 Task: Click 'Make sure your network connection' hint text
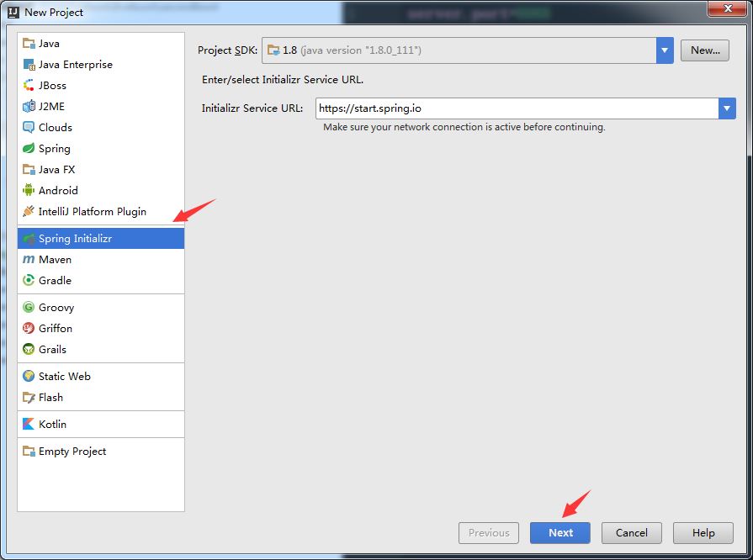coord(464,127)
